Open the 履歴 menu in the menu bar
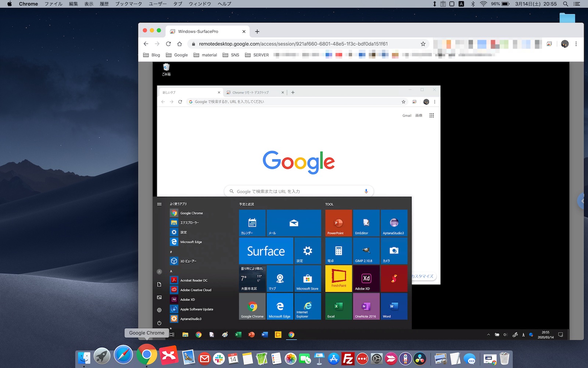 point(104,4)
